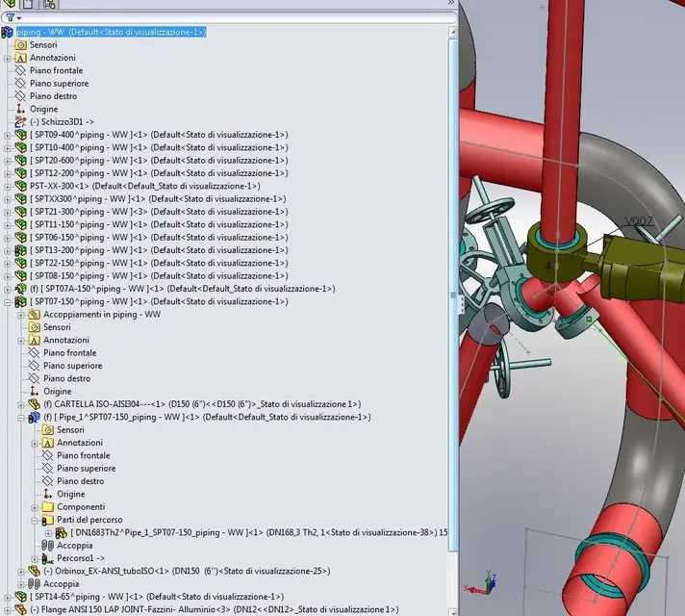Image resolution: width=685 pixels, height=616 pixels.
Task: Expand the Percorso1 route node
Action: click(35, 558)
